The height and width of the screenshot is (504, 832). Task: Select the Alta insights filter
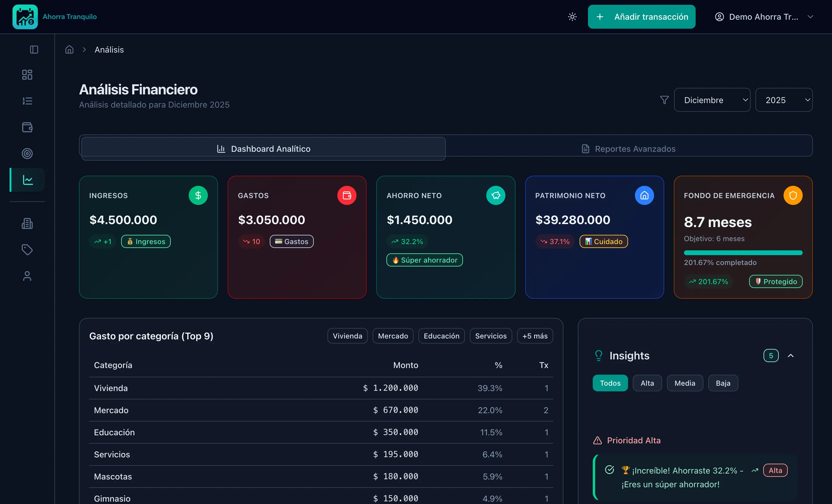coord(647,383)
